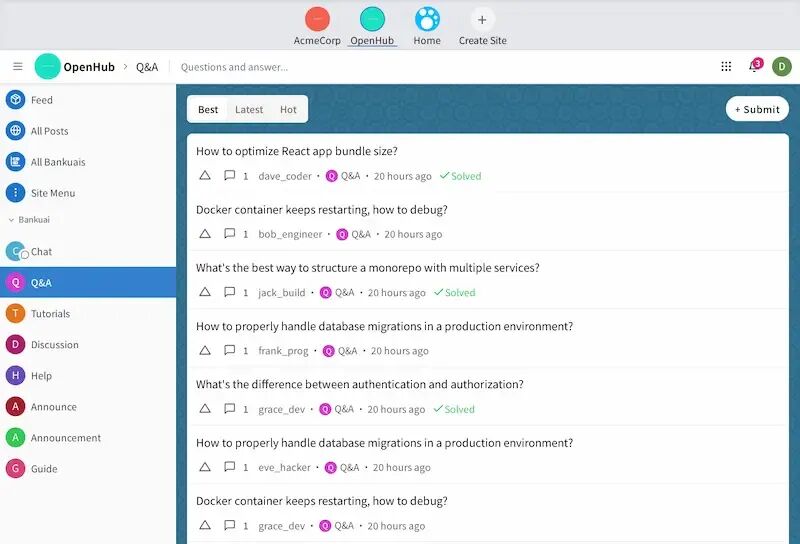The width and height of the screenshot is (800, 544).
Task: Collapse the Bankuai section
Action: pos(29,219)
